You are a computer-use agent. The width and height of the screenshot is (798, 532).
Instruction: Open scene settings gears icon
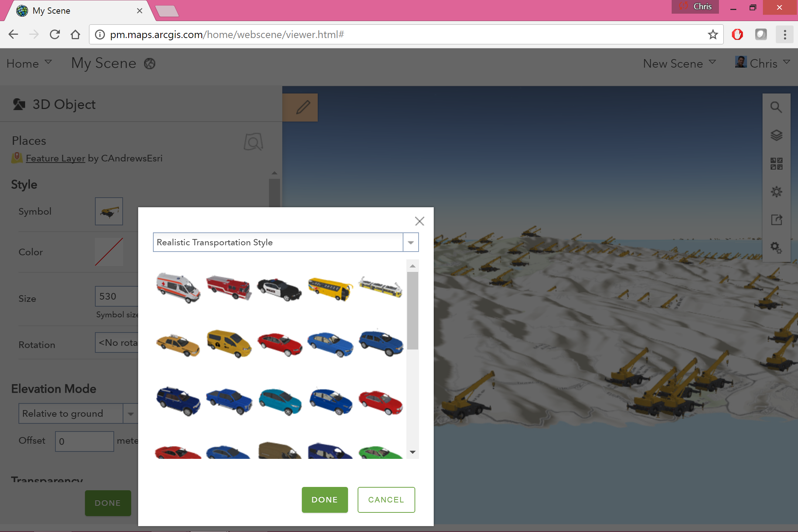[776, 248]
